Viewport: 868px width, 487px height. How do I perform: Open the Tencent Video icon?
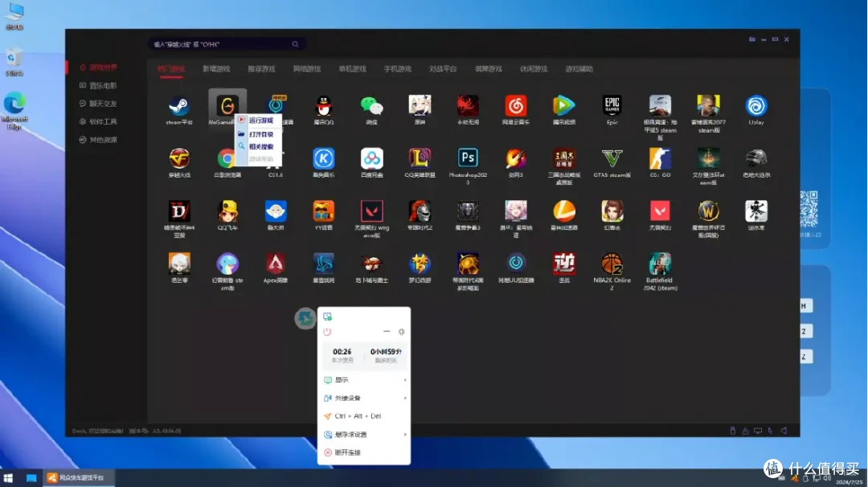click(563, 106)
